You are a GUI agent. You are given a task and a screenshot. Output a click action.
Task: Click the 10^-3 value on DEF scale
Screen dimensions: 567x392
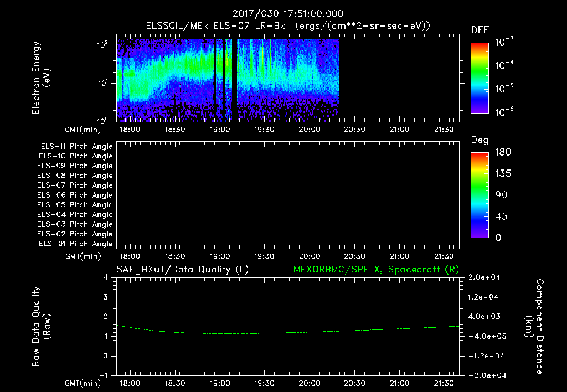(504, 42)
